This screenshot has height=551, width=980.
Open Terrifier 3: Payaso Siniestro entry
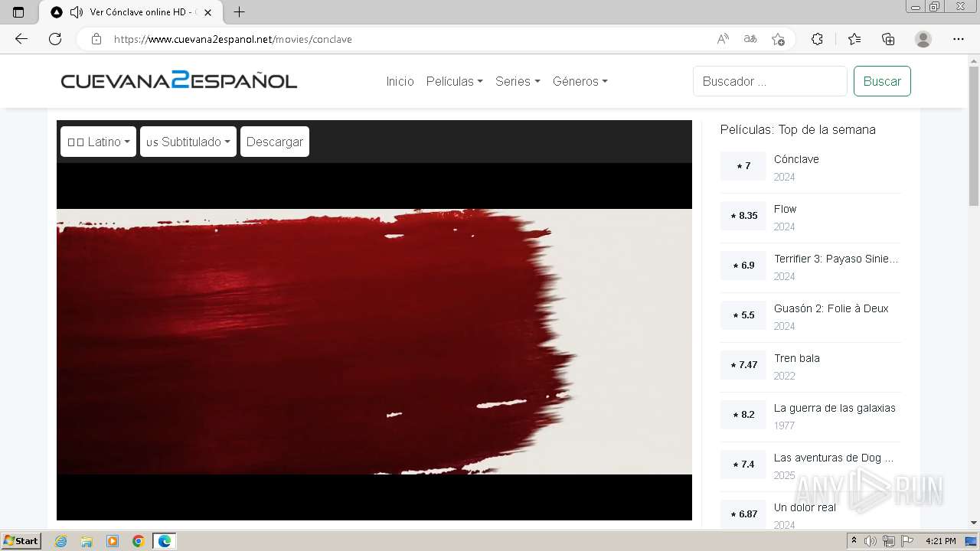(836, 259)
